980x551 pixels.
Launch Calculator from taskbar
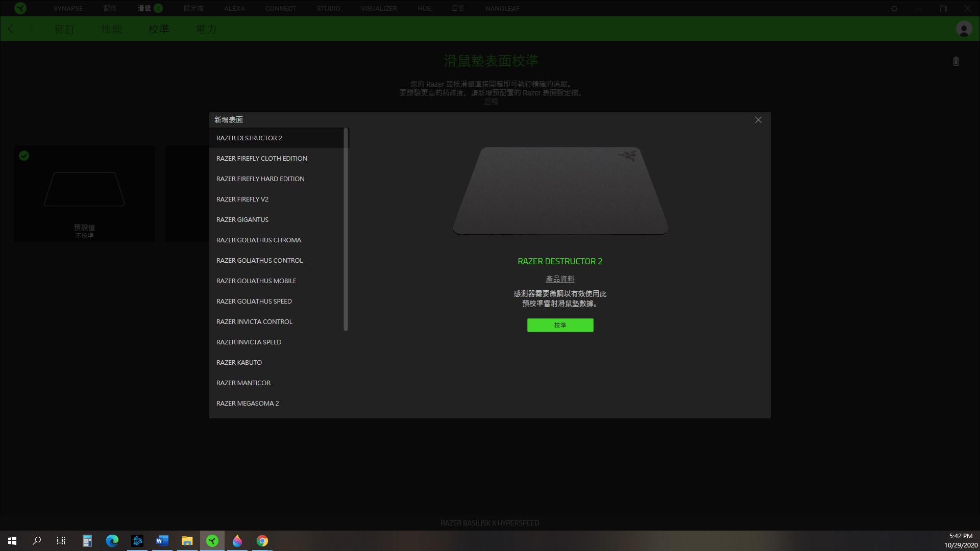pyautogui.click(x=87, y=541)
